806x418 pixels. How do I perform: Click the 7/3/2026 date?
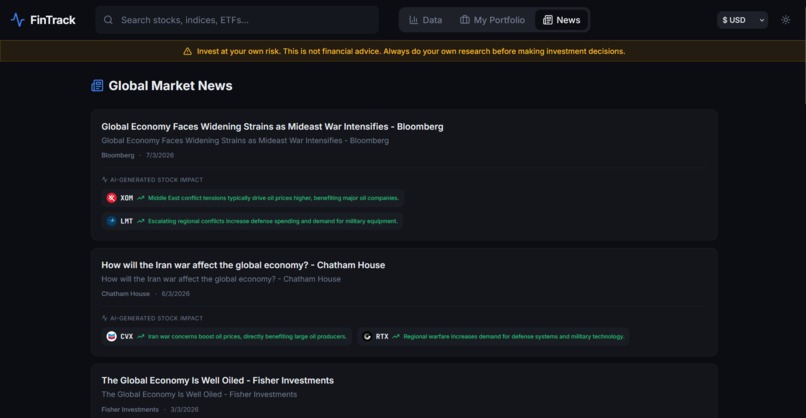(x=160, y=155)
